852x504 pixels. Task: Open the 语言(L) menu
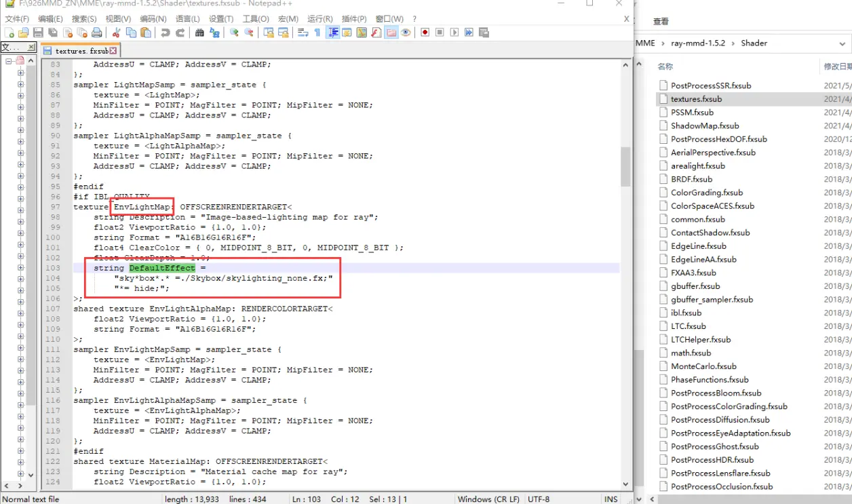[x=187, y=19]
